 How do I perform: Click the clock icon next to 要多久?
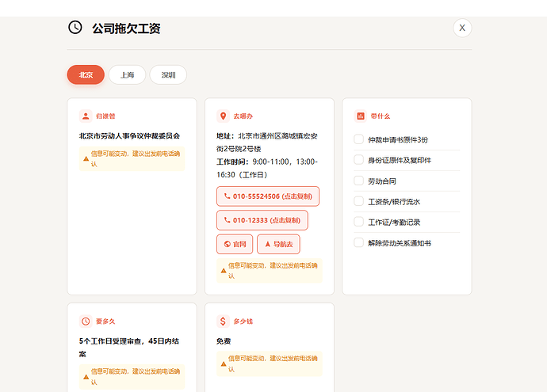86,322
